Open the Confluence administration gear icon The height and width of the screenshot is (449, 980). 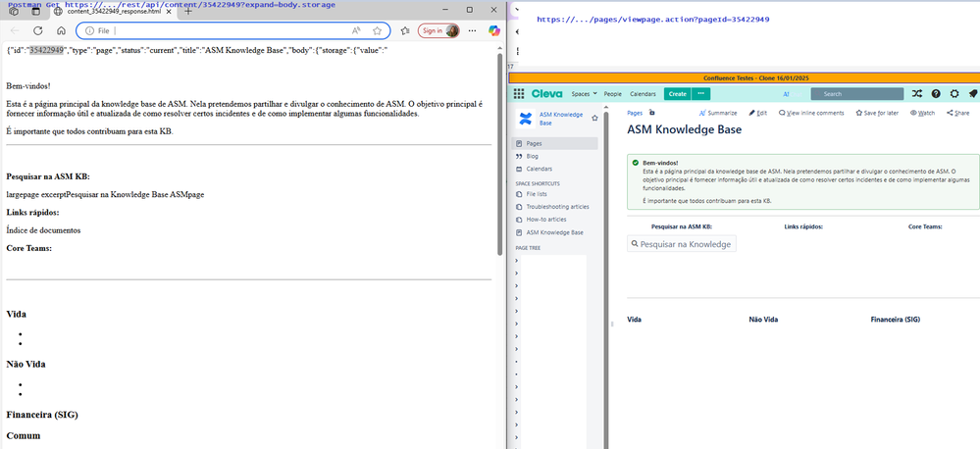pyautogui.click(x=954, y=94)
